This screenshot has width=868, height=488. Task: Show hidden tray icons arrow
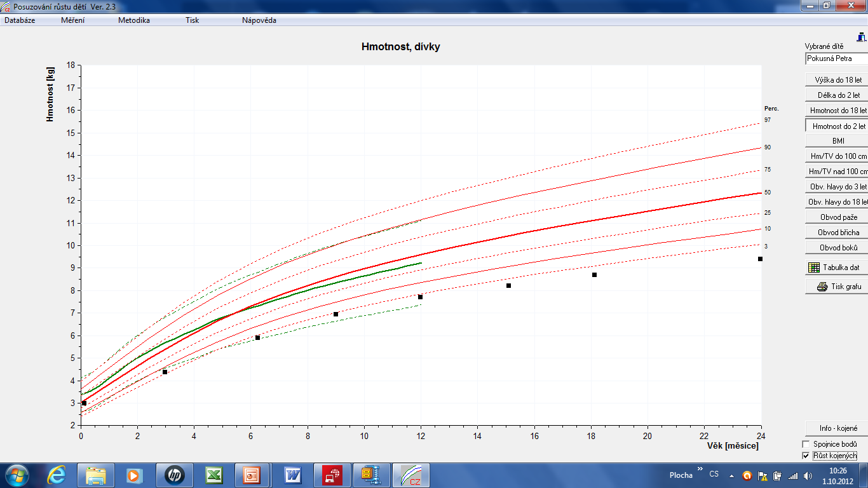point(731,475)
